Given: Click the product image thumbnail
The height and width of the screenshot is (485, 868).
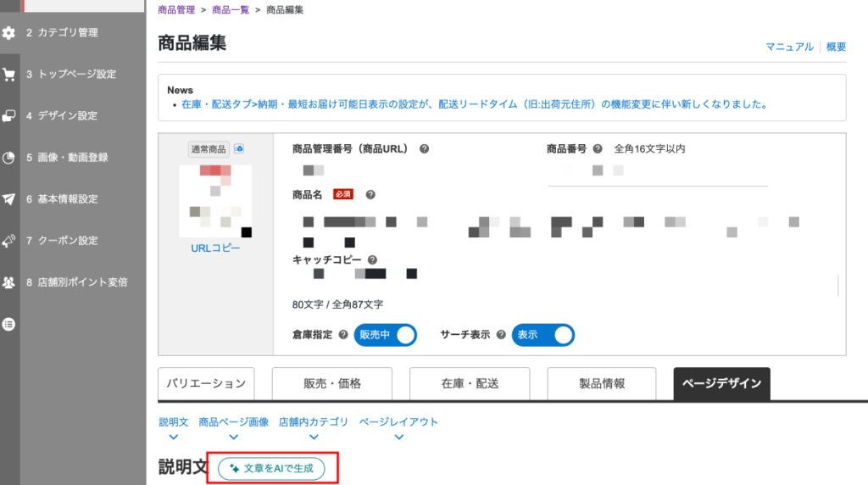Looking at the screenshot, I should (x=215, y=201).
